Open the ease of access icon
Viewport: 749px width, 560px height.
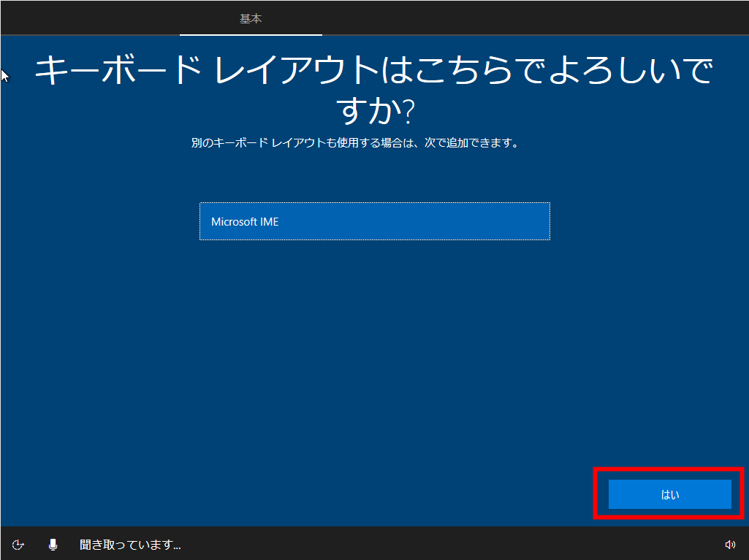(18, 545)
